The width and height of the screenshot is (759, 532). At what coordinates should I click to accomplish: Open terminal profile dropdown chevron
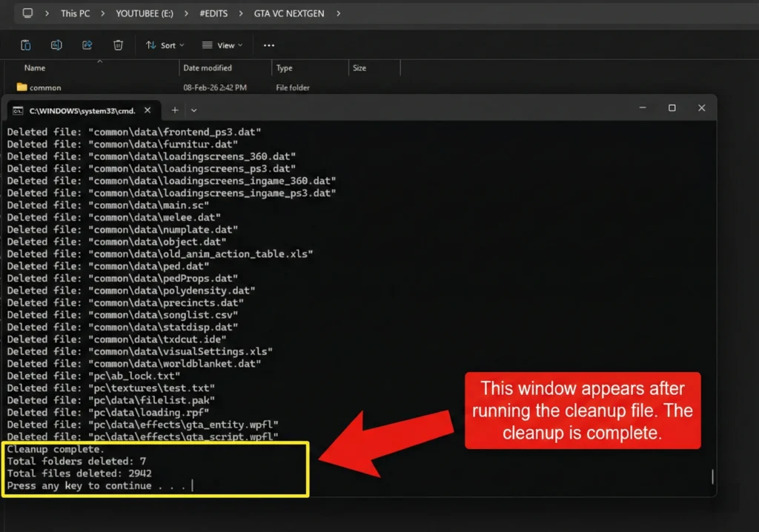[194, 110]
